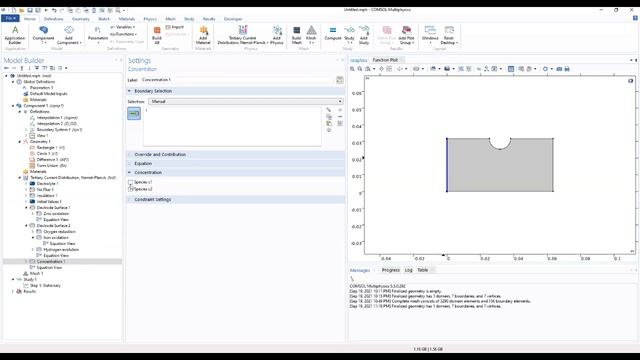Select the Step 1: Stationary node
Image resolution: width=640 pixels, height=360 pixels.
pyautogui.click(x=45, y=286)
